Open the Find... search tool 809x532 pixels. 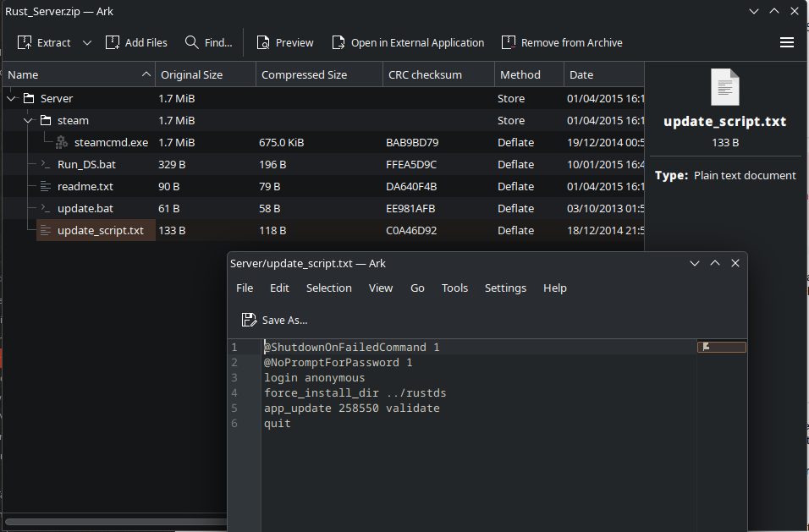(x=208, y=43)
